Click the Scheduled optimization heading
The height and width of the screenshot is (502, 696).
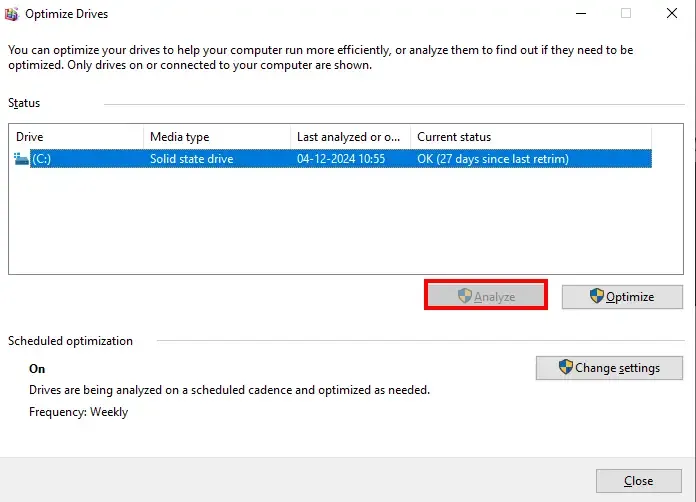pyautogui.click(x=70, y=341)
